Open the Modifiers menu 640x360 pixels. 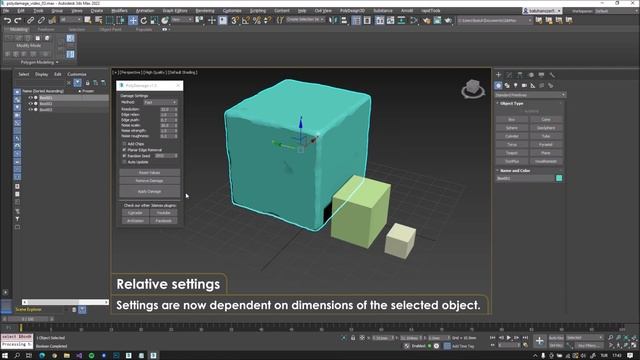point(119,11)
